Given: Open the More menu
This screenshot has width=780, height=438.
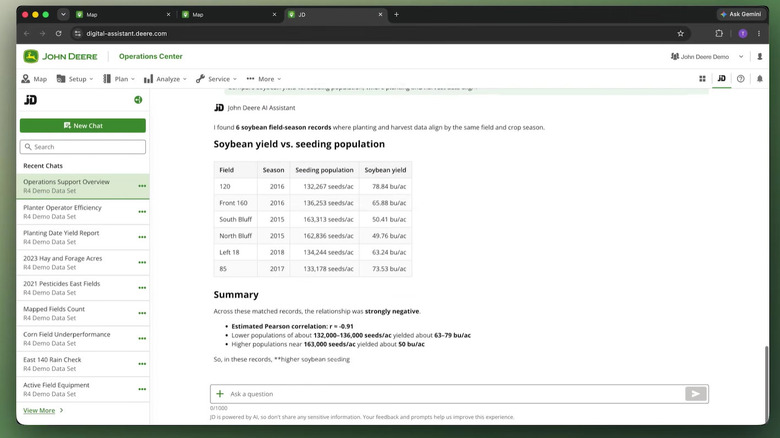Looking at the screenshot, I should pos(264,79).
